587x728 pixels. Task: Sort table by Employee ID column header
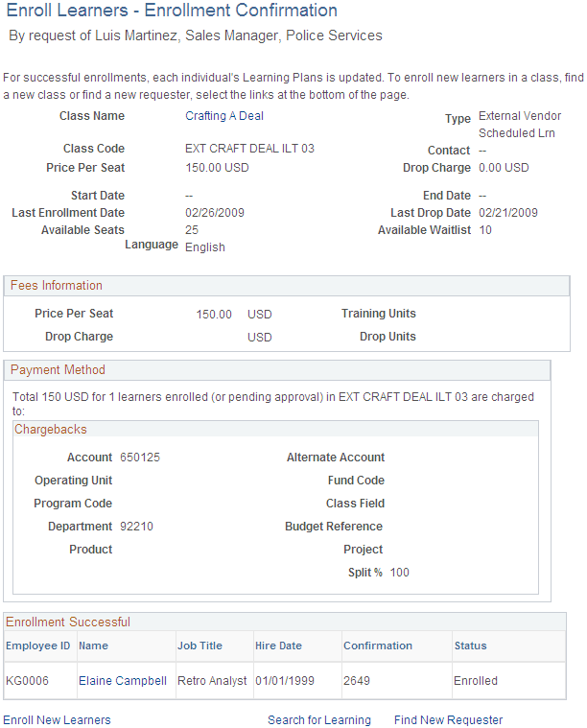[x=38, y=646]
